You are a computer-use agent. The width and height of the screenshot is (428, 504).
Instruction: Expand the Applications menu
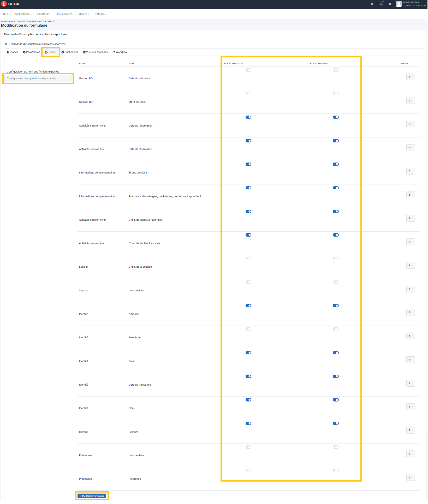pyautogui.click(x=23, y=14)
